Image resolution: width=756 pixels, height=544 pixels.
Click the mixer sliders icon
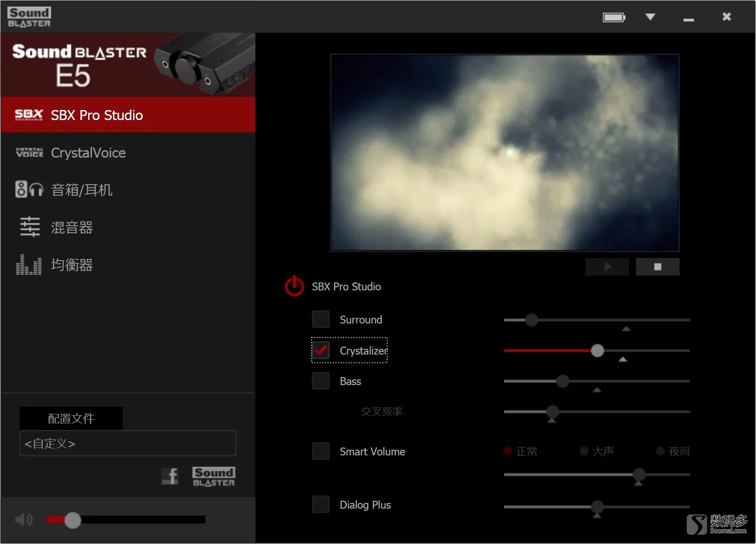(30, 227)
